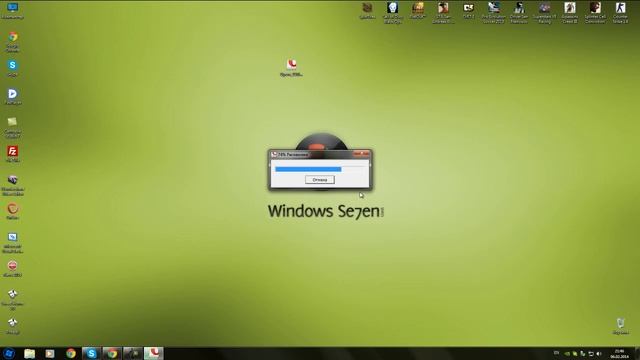Switch to the unpacking app in taskbar
The height and width of the screenshot is (360, 640).
[153, 353]
